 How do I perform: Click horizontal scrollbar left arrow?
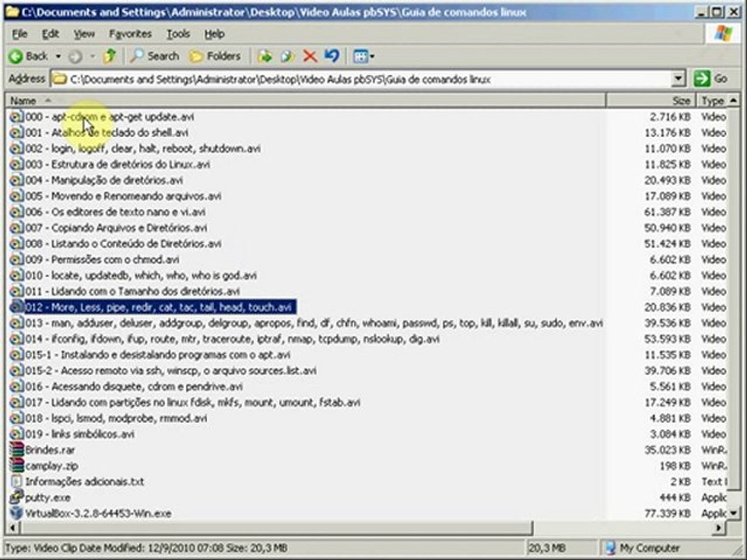(x=12, y=527)
